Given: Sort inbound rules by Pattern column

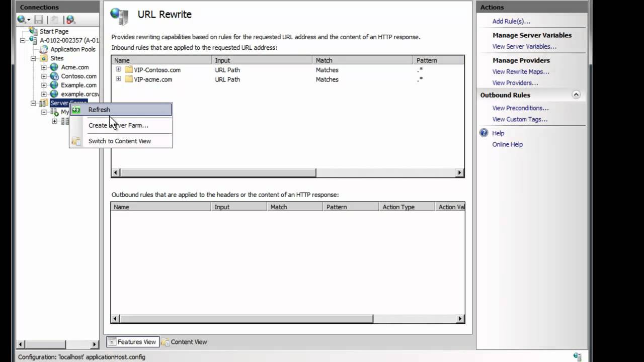Looking at the screenshot, I should [x=438, y=60].
